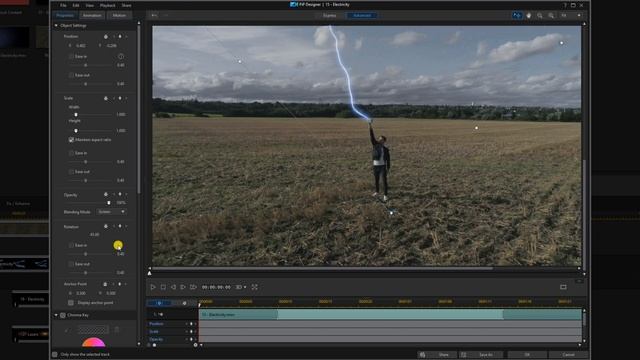Open the Playback menu
Image resolution: width=640 pixels, height=360 pixels.
click(x=107, y=5)
